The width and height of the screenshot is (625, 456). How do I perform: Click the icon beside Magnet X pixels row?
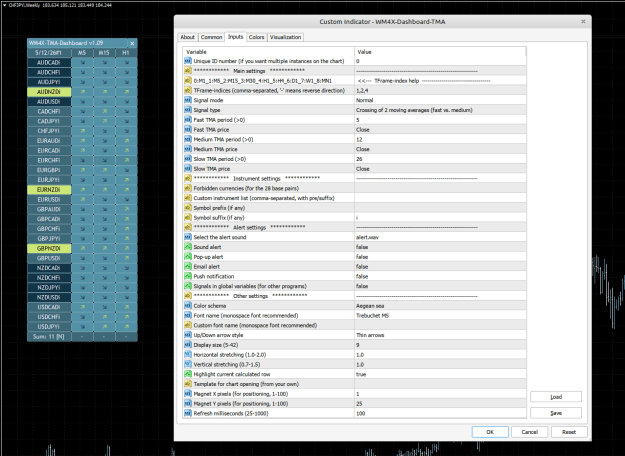tap(188, 393)
